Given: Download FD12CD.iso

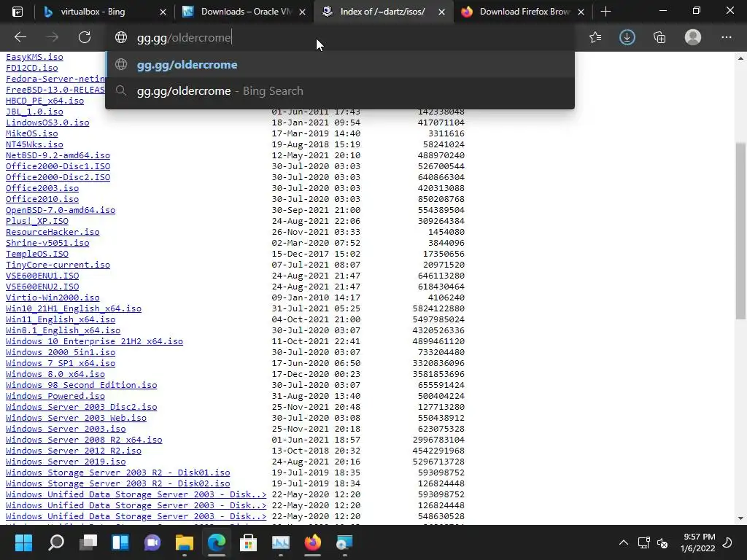Looking at the screenshot, I should pos(32,68).
